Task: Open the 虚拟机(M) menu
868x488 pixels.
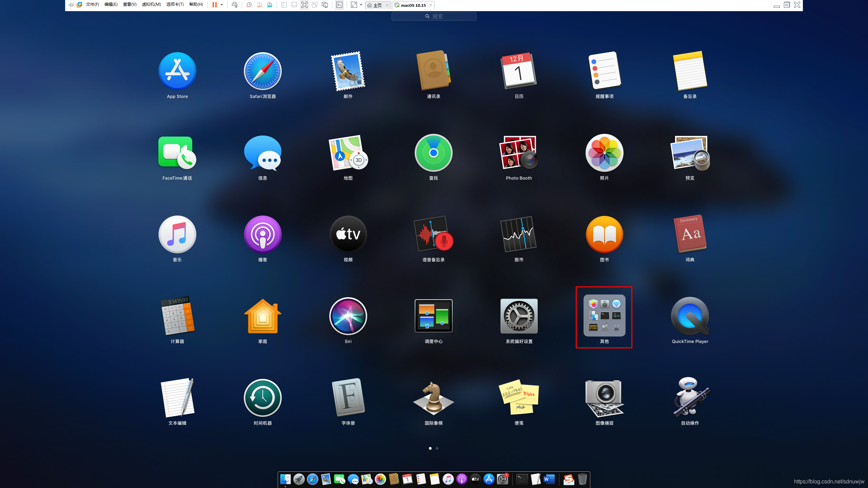Action: pyautogui.click(x=151, y=5)
